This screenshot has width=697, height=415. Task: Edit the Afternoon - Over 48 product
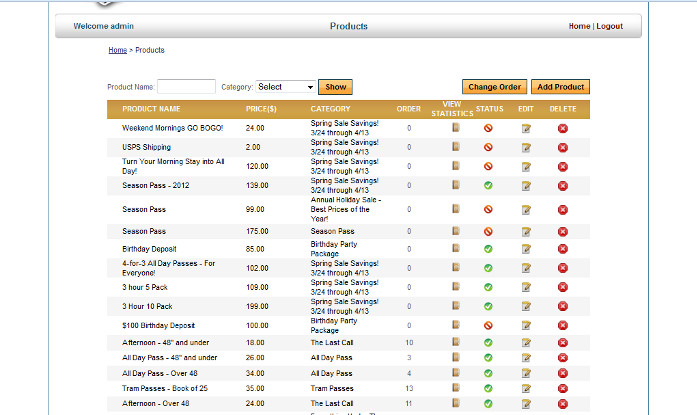(526, 403)
